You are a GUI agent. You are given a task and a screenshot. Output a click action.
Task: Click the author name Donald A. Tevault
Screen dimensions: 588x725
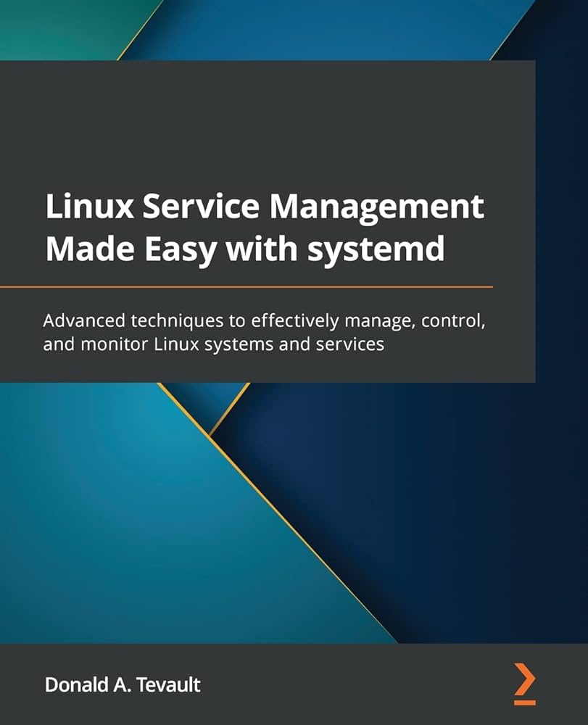(x=123, y=685)
